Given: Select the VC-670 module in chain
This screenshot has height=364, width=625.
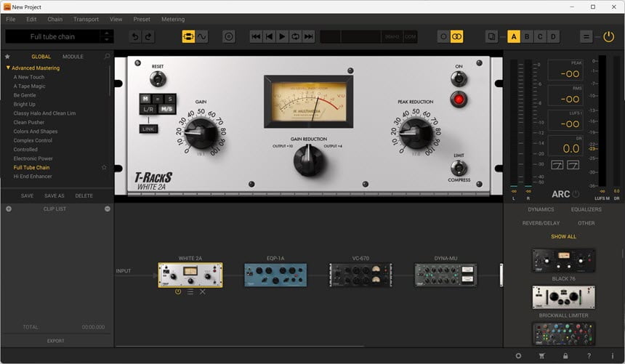Looking at the screenshot, I should click(360, 275).
